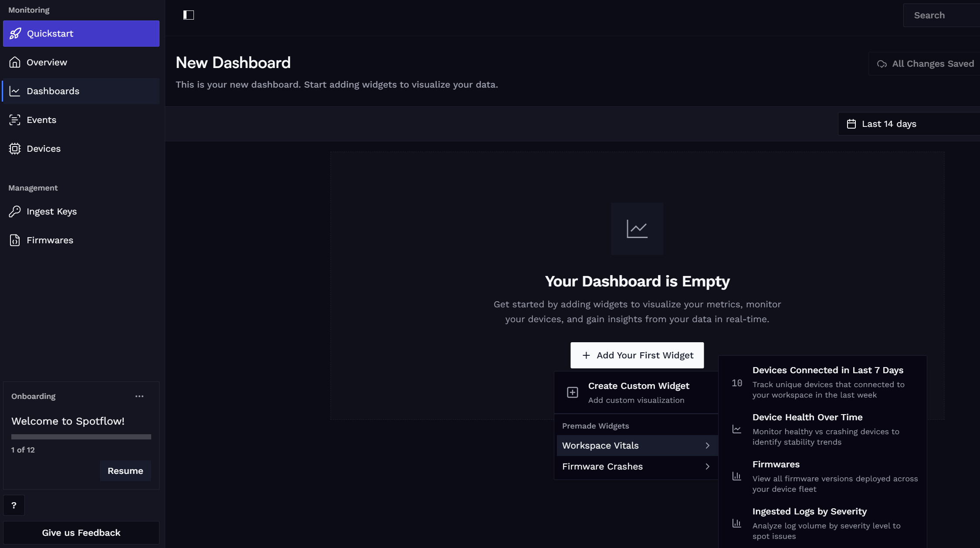Image resolution: width=980 pixels, height=548 pixels.
Task: Click the calendar icon next to Last 14 days
Action: [852, 123]
